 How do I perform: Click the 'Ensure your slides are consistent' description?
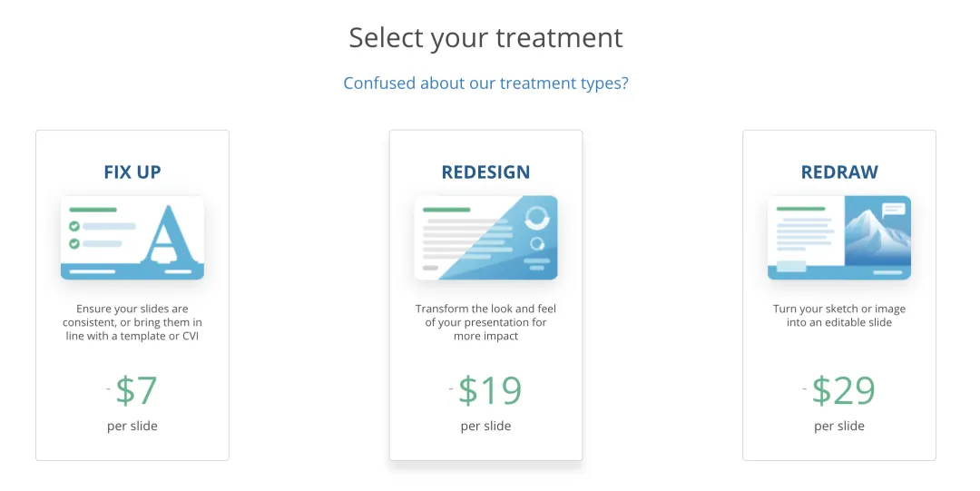point(132,322)
